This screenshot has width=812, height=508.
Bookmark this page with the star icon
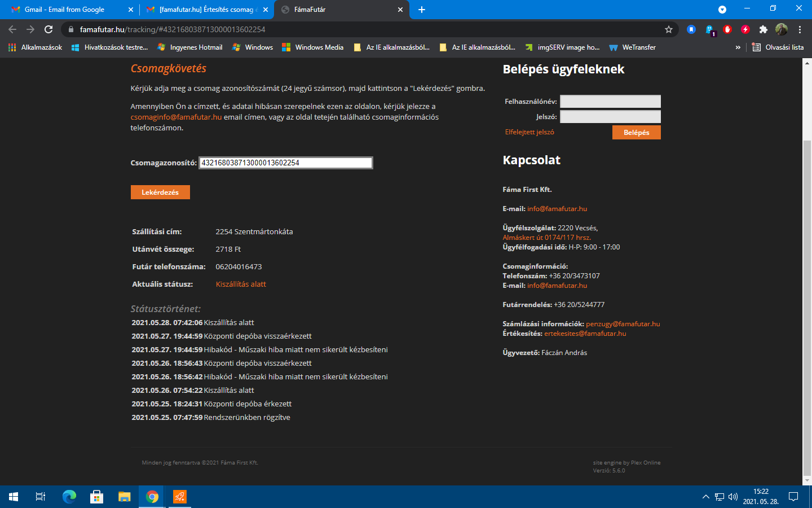(x=669, y=29)
